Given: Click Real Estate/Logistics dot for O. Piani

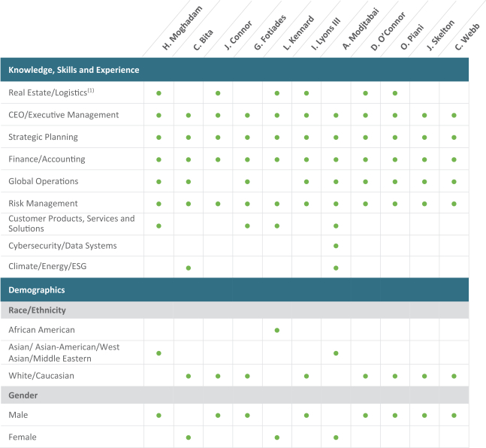Looking at the screenshot, I should tap(395, 93).
